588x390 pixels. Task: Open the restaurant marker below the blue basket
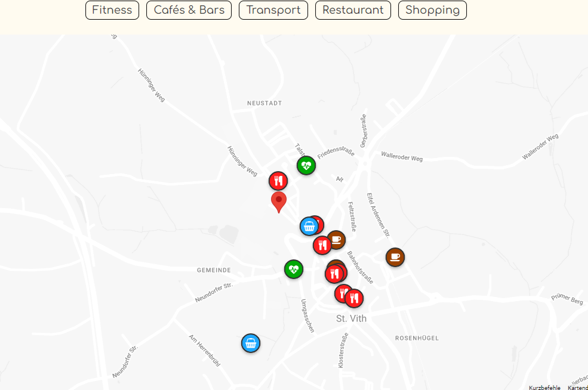pyautogui.click(x=322, y=246)
